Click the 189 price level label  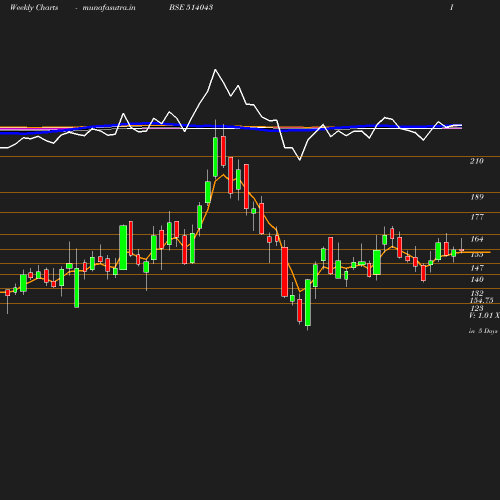coord(477,197)
